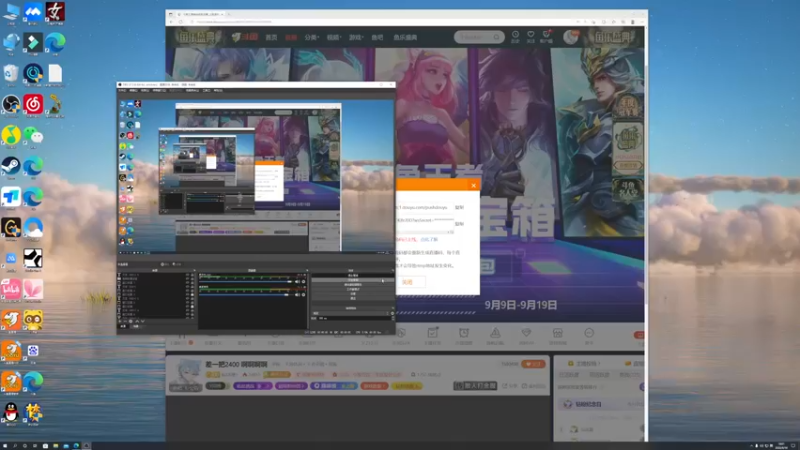Go to 首页 in the Douyu navigation bar

pos(271,37)
